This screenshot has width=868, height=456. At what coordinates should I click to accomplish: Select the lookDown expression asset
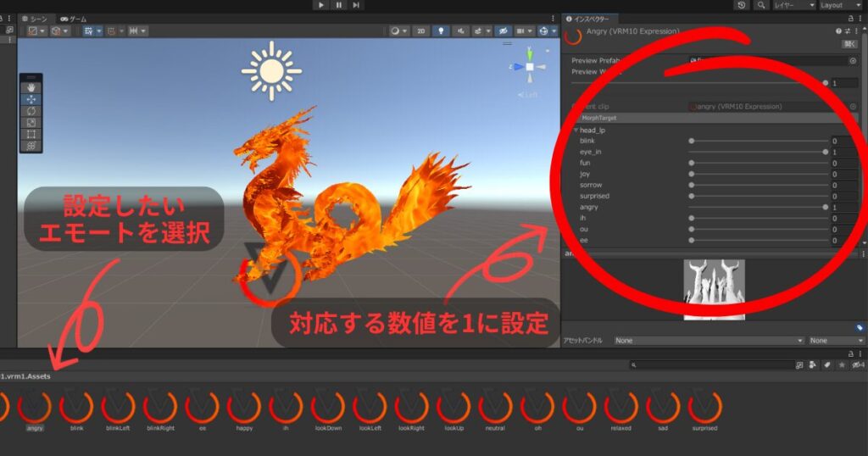pyautogui.click(x=328, y=410)
